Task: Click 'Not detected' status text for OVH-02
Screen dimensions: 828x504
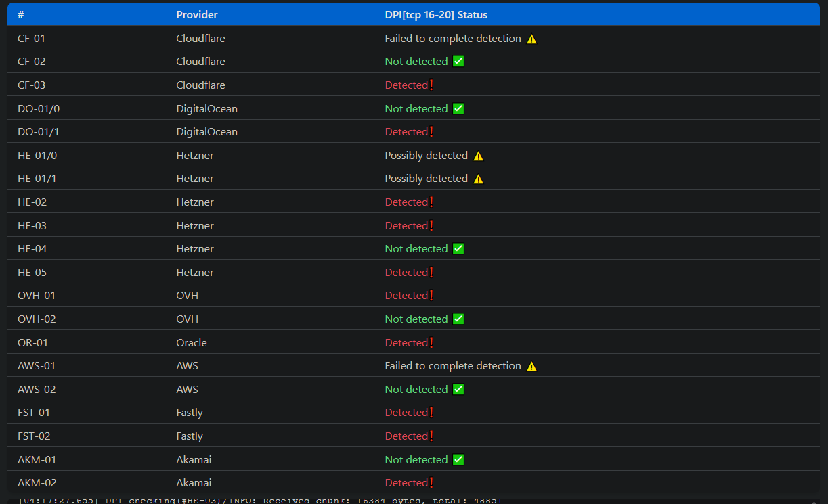Action: point(416,319)
